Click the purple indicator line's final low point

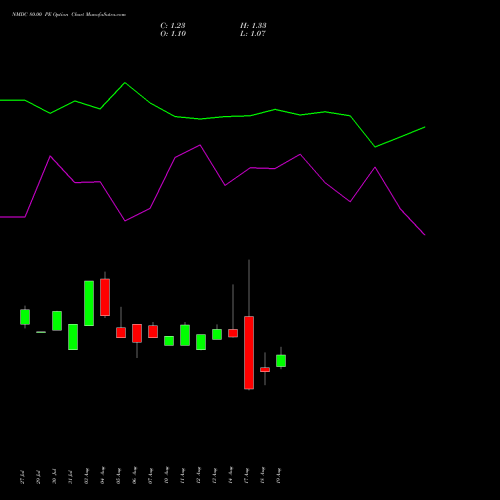425,235
